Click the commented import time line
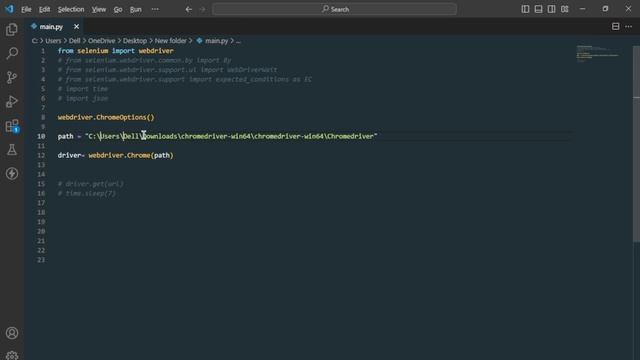Viewport: 640px width, 360px height. point(83,89)
